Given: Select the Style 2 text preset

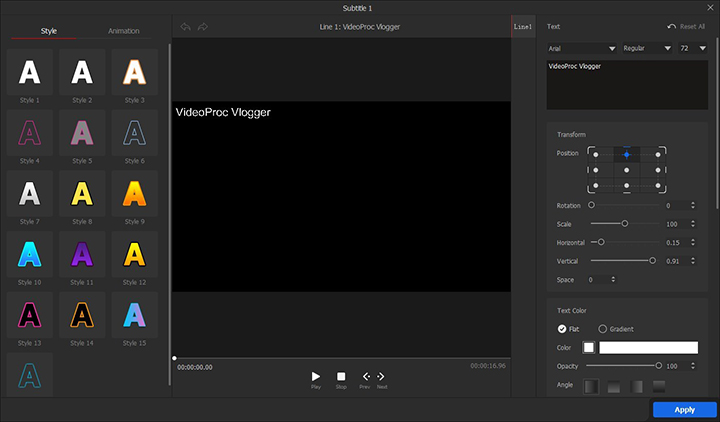Looking at the screenshot, I should pos(82,72).
